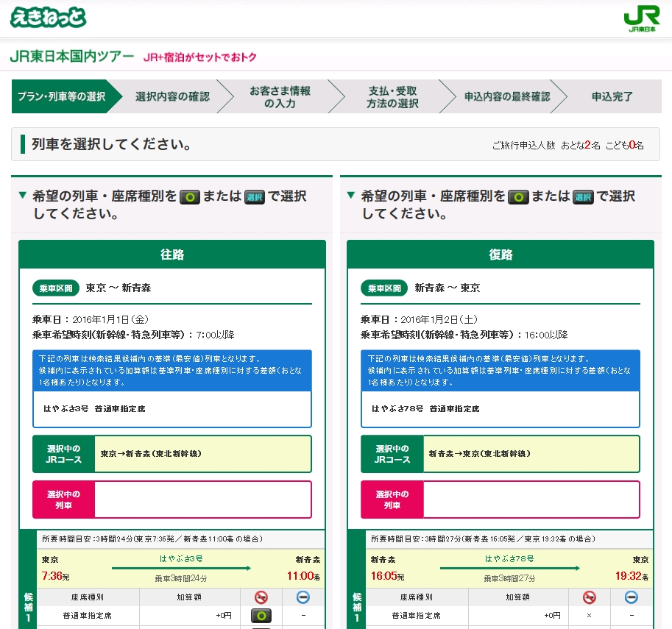Image resolution: width=672 pixels, height=629 pixels.
Task: Click the no-smoking icon in the return seat table
Action: (x=590, y=597)
